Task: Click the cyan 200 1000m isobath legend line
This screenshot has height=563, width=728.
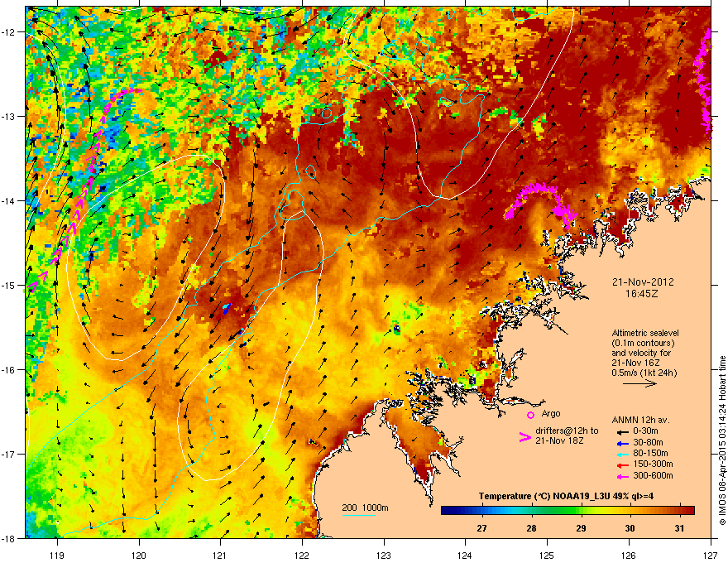Action: click(359, 515)
